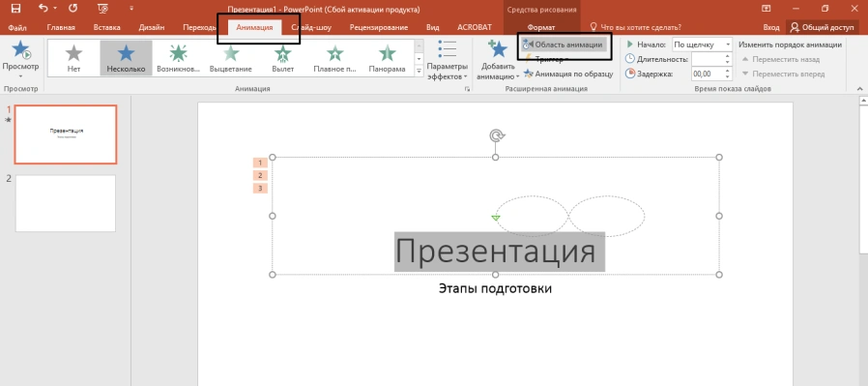Click the green motion path start arrow
868x386 pixels.
coord(496,218)
